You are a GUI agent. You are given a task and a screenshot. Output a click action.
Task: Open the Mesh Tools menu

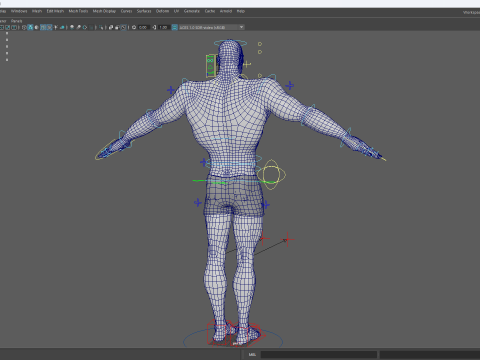coord(78,11)
